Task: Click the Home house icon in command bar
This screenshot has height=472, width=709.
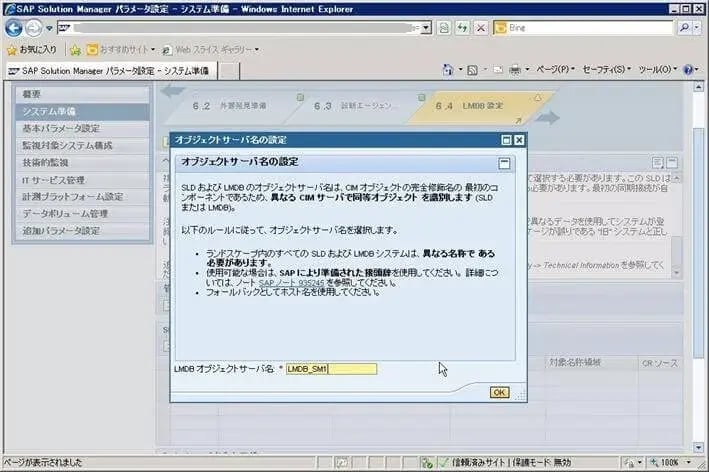Action: (448, 70)
